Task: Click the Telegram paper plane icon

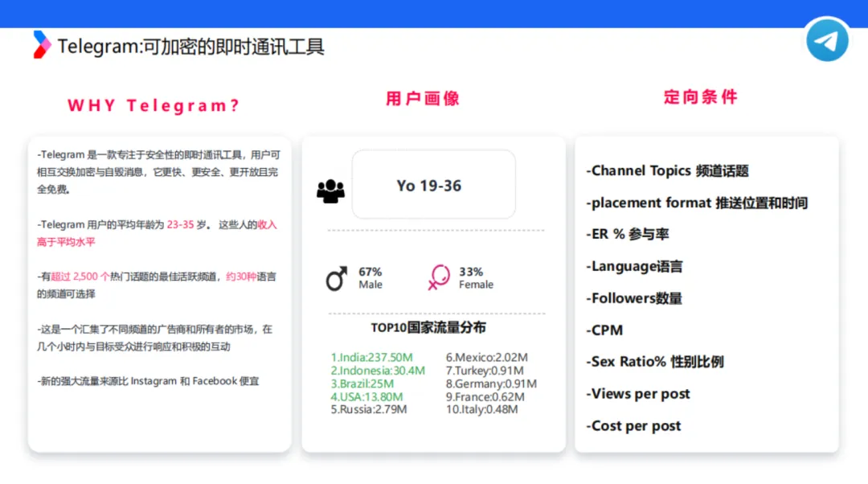Action: coord(827,40)
